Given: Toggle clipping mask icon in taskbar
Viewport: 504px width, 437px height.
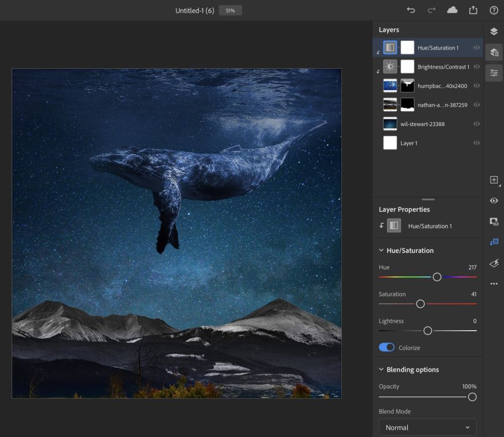Looking at the screenshot, I should point(494,242).
